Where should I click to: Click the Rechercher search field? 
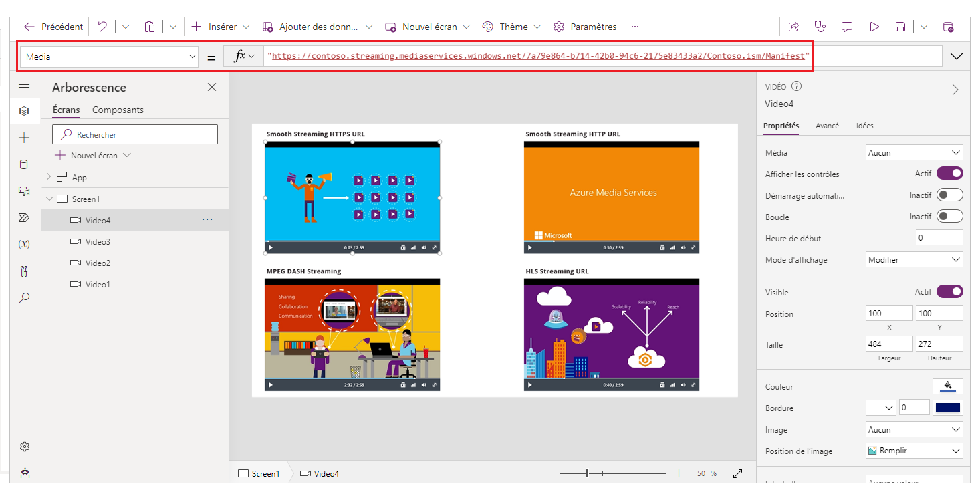135,134
